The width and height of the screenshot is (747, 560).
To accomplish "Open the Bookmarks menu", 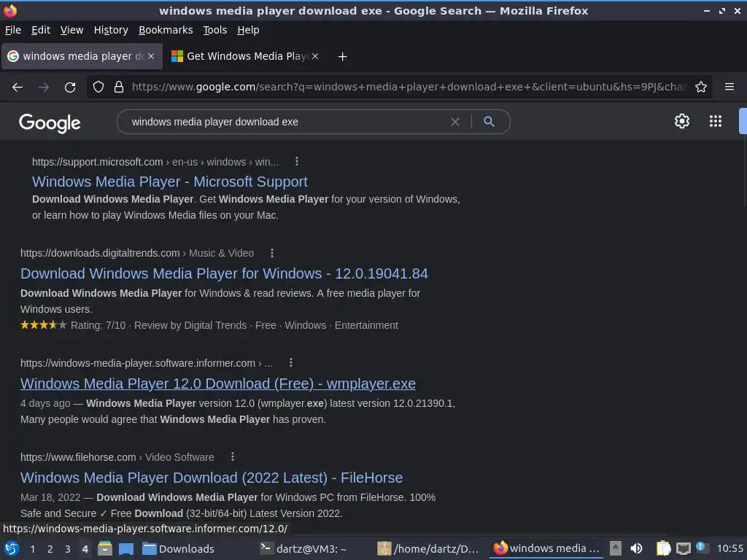I will 166,30.
